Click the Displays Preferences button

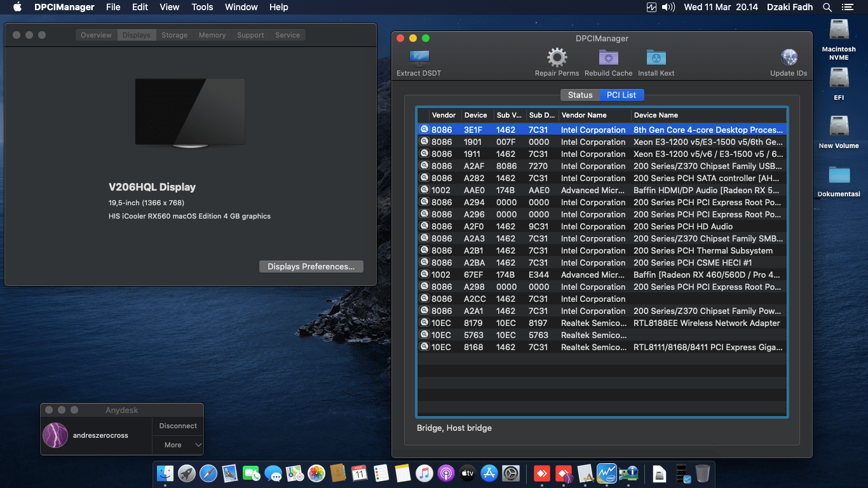point(311,266)
